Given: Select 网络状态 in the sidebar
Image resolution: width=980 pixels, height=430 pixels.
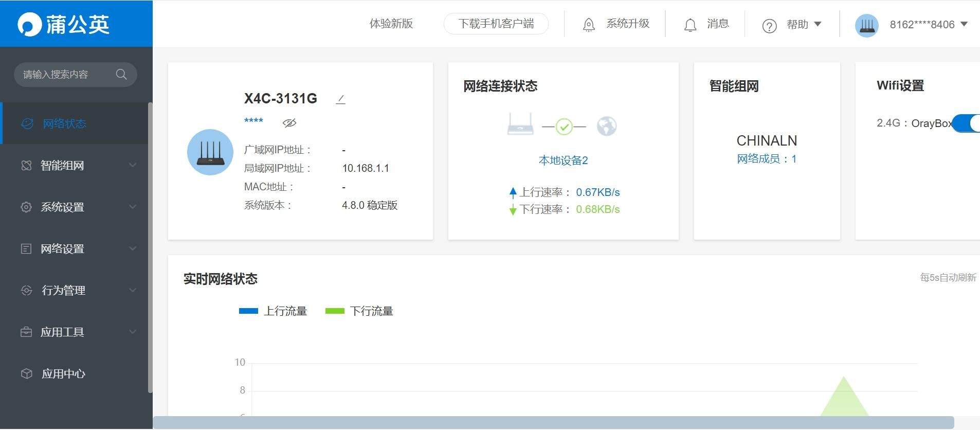Looking at the screenshot, I should [x=64, y=124].
